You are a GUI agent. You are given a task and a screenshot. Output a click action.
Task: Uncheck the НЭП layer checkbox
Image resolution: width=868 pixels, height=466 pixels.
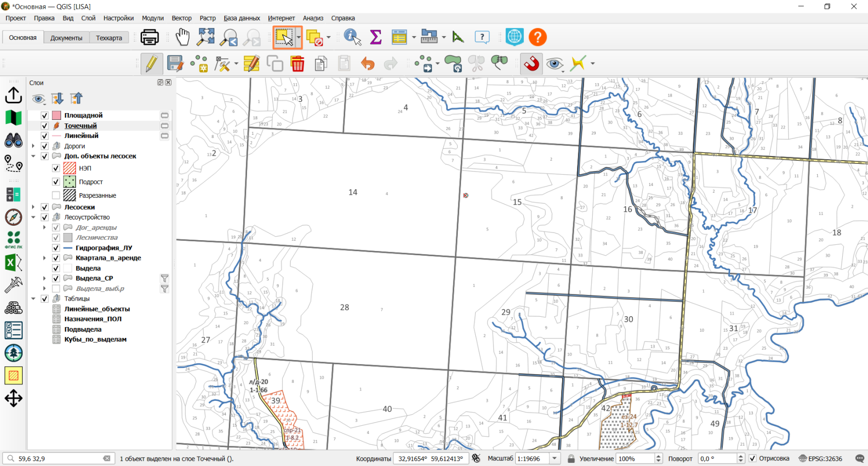(x=56, y=168)
